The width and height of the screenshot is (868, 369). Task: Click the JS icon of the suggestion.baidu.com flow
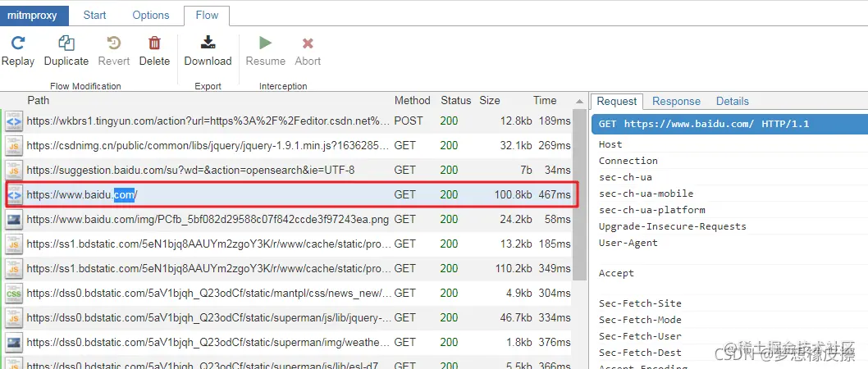point(14,170)
